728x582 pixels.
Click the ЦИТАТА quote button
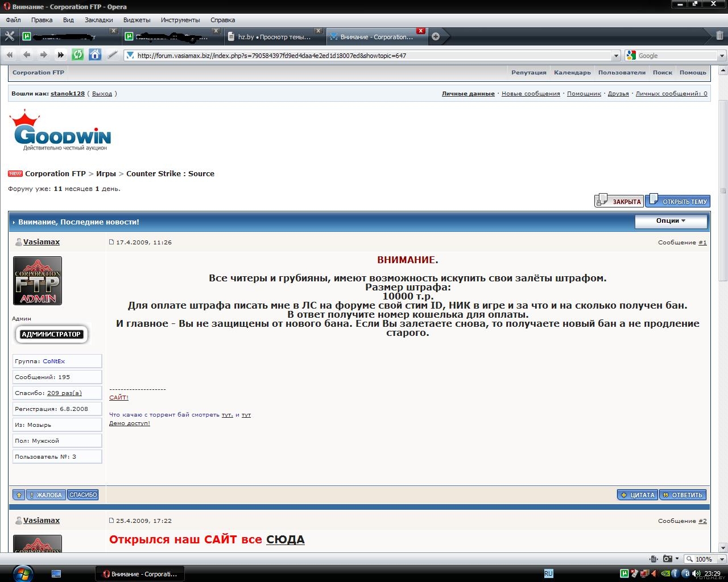point(638,495)
